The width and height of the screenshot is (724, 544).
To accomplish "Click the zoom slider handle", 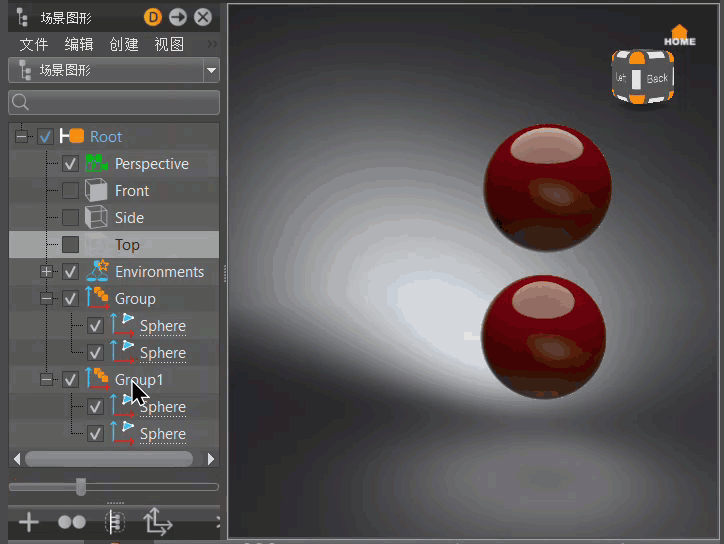I will [81, 487].
